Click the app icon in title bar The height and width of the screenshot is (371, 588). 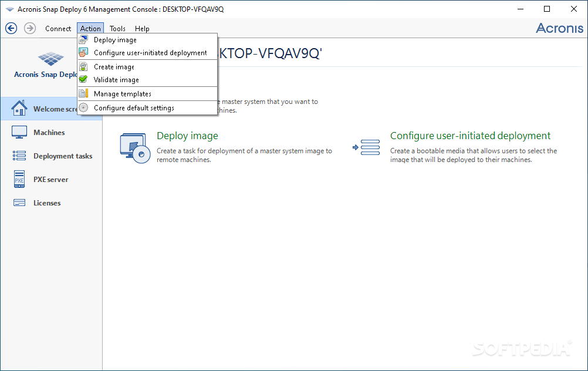pyautogui.click(x=10, y=9)
